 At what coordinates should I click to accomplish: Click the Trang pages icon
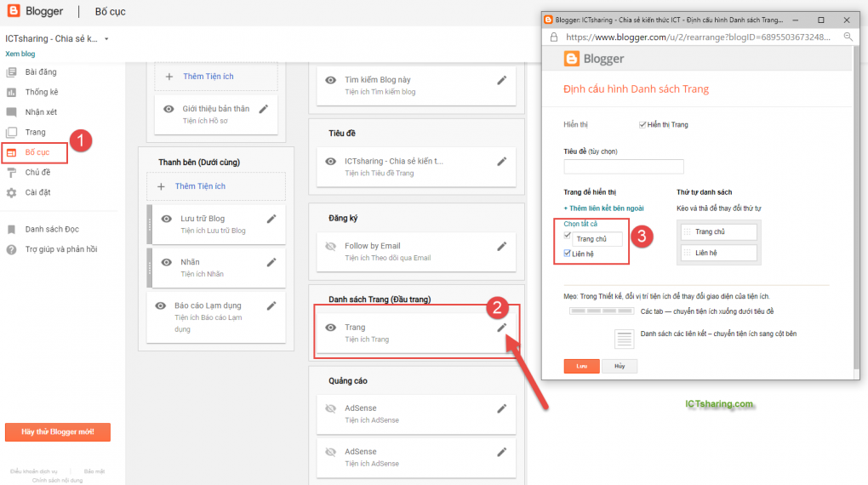click(11, 133)
